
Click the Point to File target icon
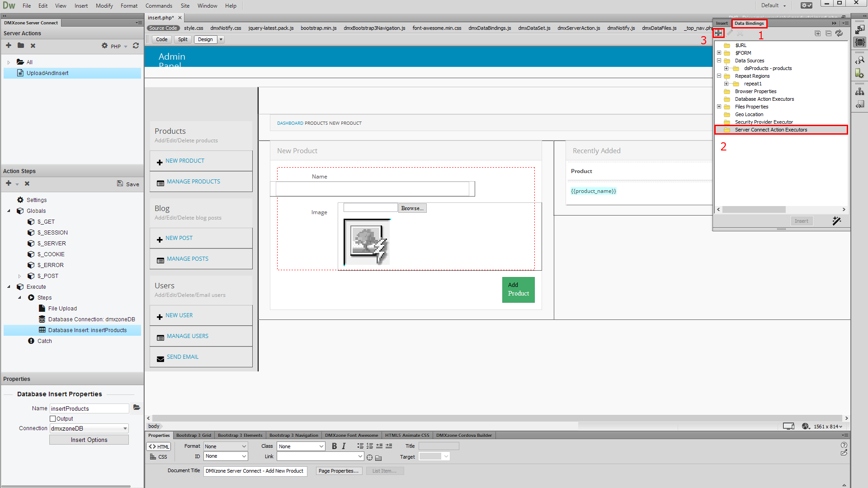(370, 457)
